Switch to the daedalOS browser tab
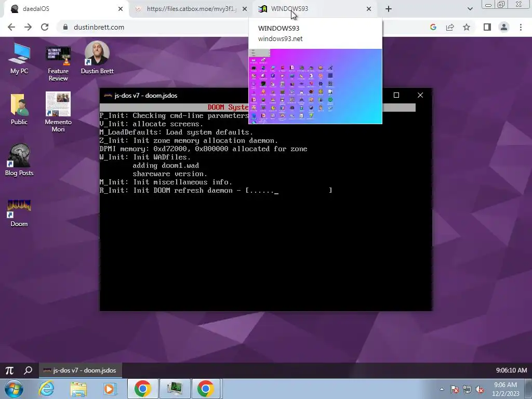Screen dimensions: 532x399 pos(64,9)
